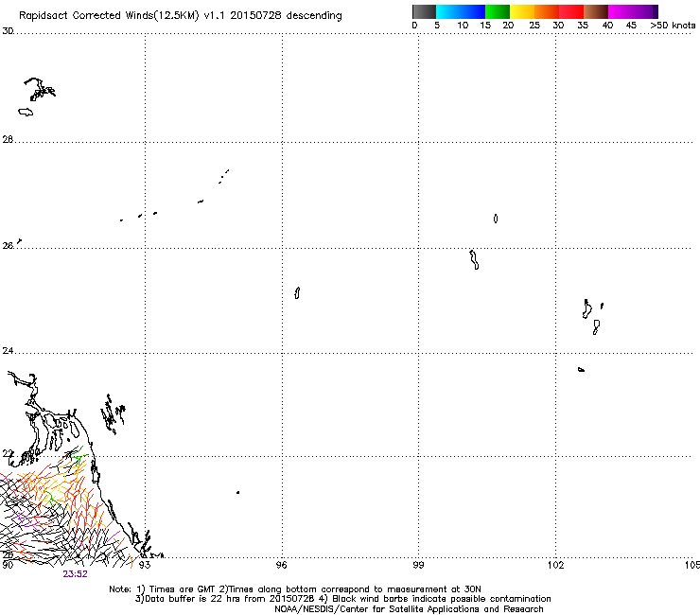Screen dimensions: 700x615
Task: Click the small island dot near 95E 21N
Action: 238,493
